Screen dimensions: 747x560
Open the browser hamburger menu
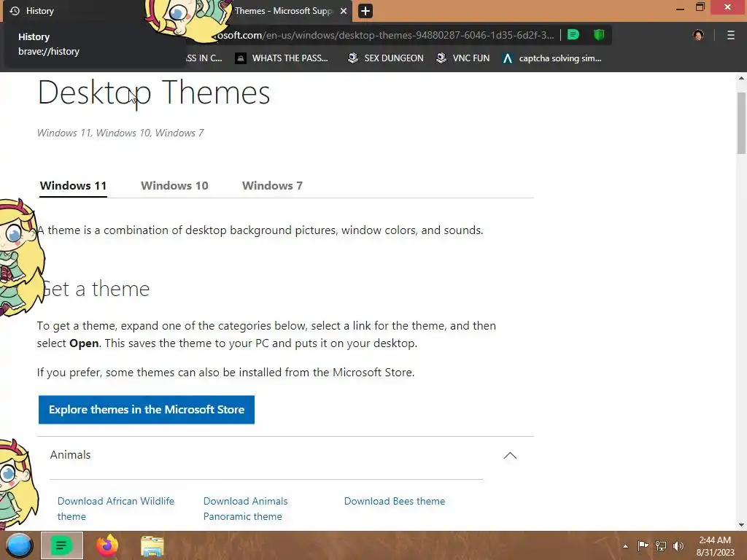click(x=731, y=35)
